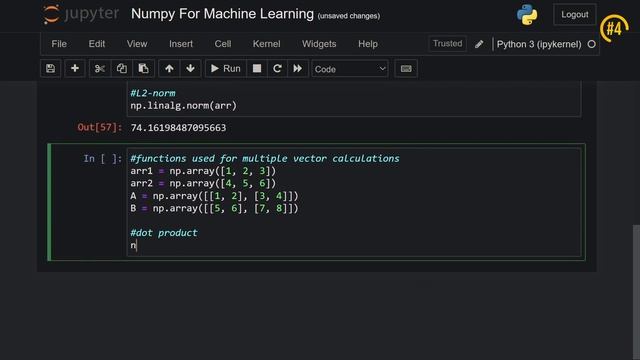The width and height of the screenshot is (640, 360).
Task: Click the Logout button
Action: [x=574, y=15]
